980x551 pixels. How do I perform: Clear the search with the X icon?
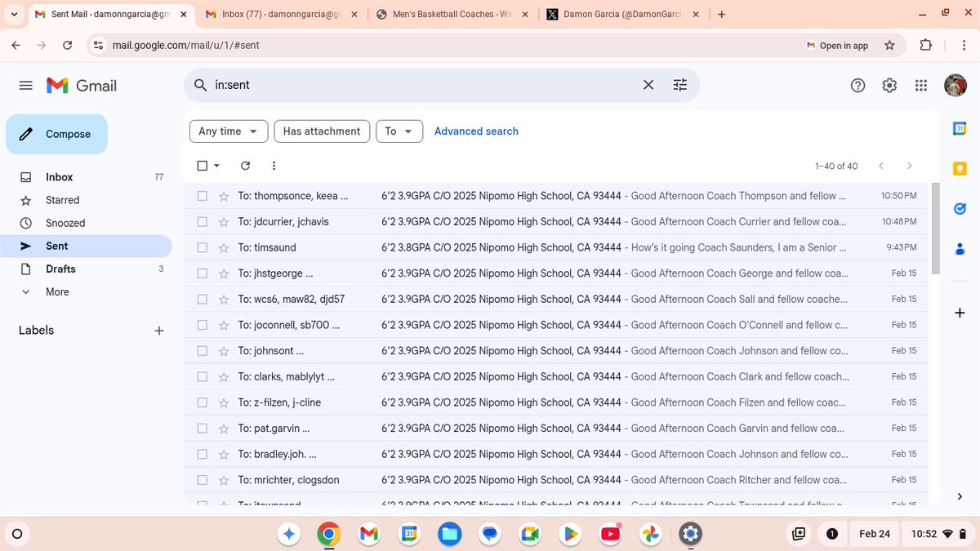coord(648,85)
